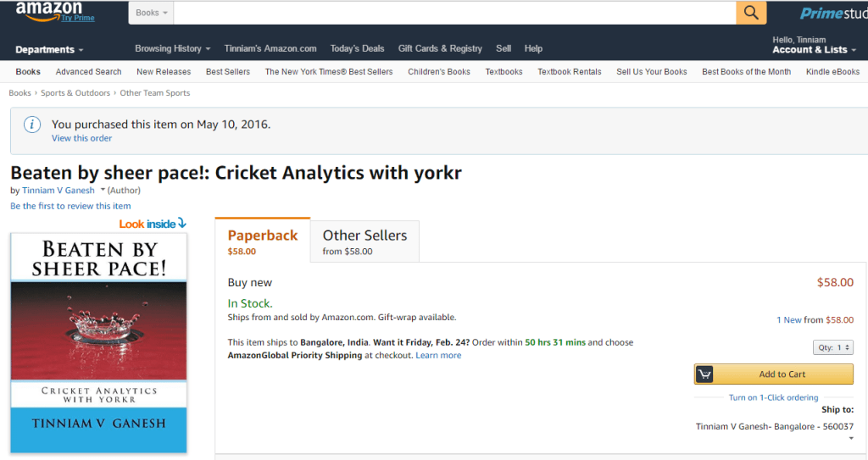Go to Best Sellers in books menu

227,72
